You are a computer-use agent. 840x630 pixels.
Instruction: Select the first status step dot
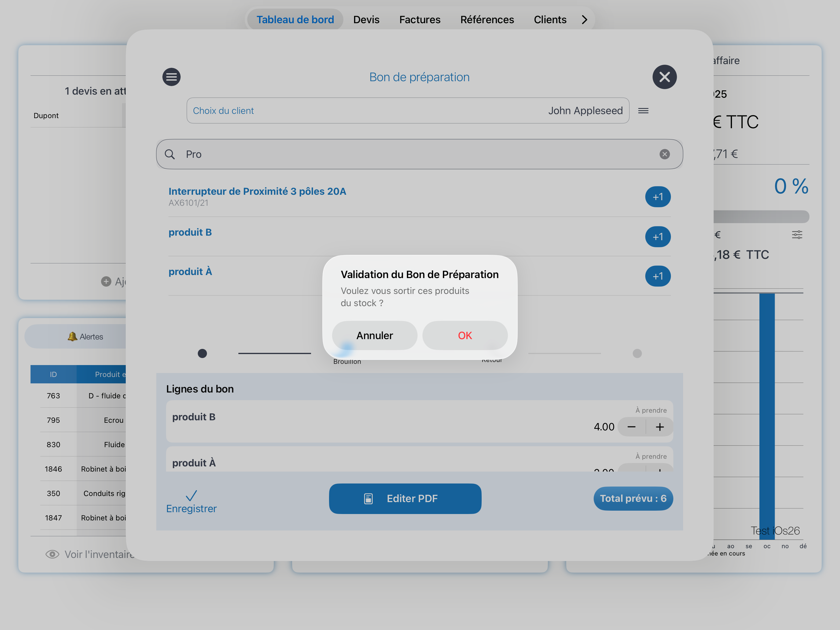202,353
